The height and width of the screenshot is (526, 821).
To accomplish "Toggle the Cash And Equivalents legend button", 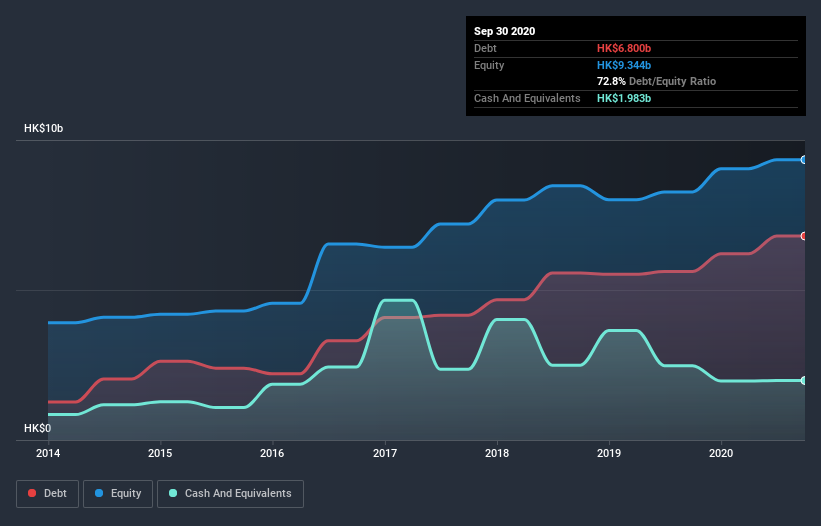I will click(230, 494).
